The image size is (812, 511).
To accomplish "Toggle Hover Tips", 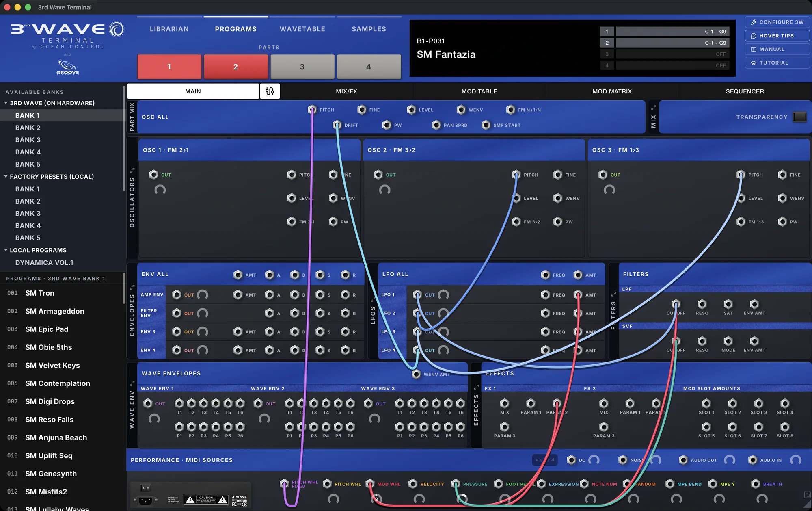I will tap(777, 36).
